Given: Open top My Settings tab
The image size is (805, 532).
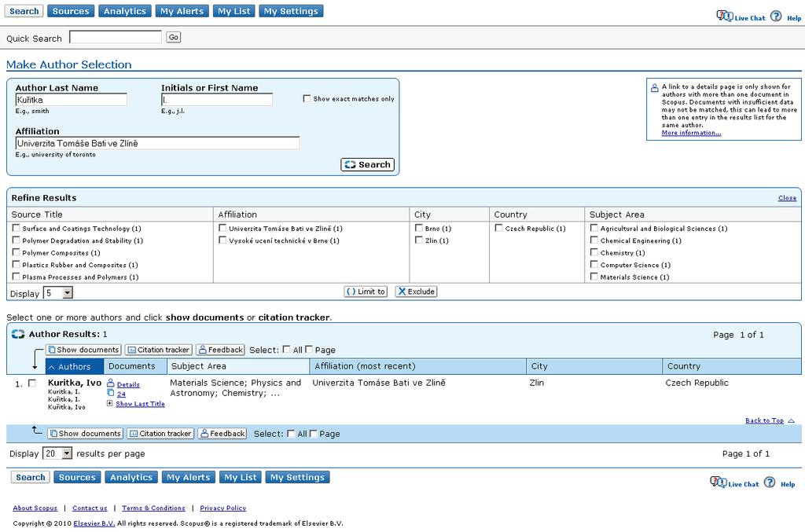Looking at the screenshot, I should [x=291, y=11].
